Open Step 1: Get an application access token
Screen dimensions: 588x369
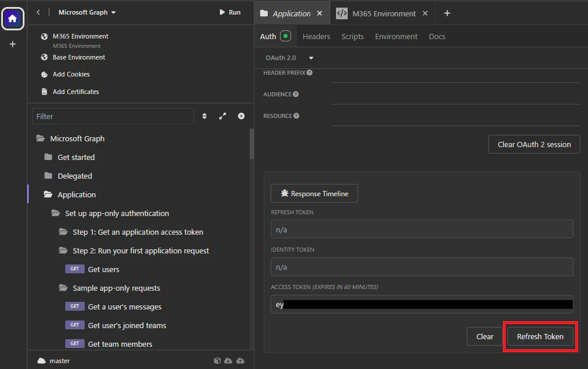coord(138,232)
